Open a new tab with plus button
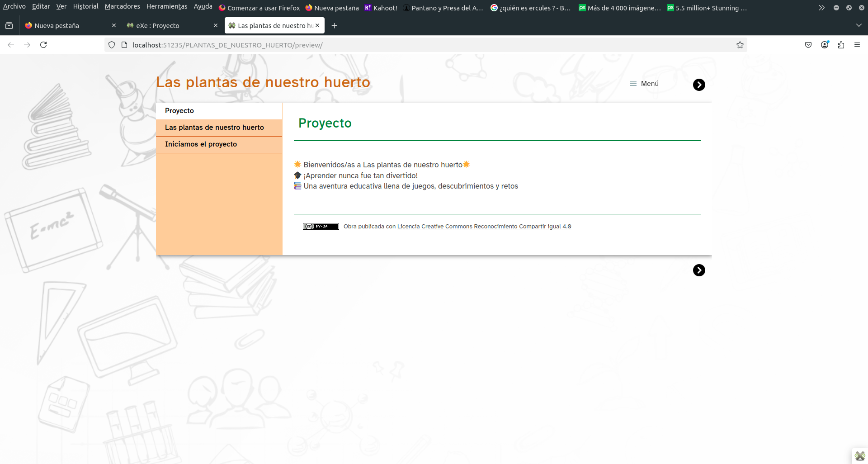Image resolution: width=868 pixels, height=464 pixels. pyautogui.click(x=335, y=26)
